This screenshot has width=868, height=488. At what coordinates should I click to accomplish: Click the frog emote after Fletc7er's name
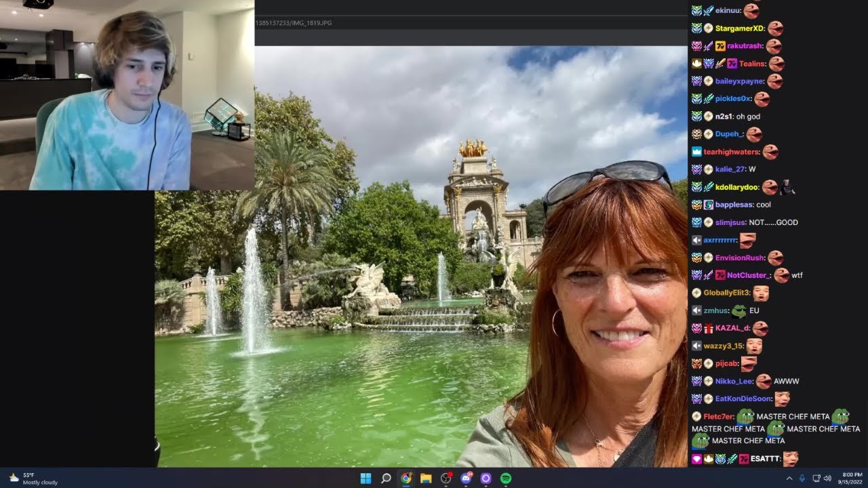[746, 416]
